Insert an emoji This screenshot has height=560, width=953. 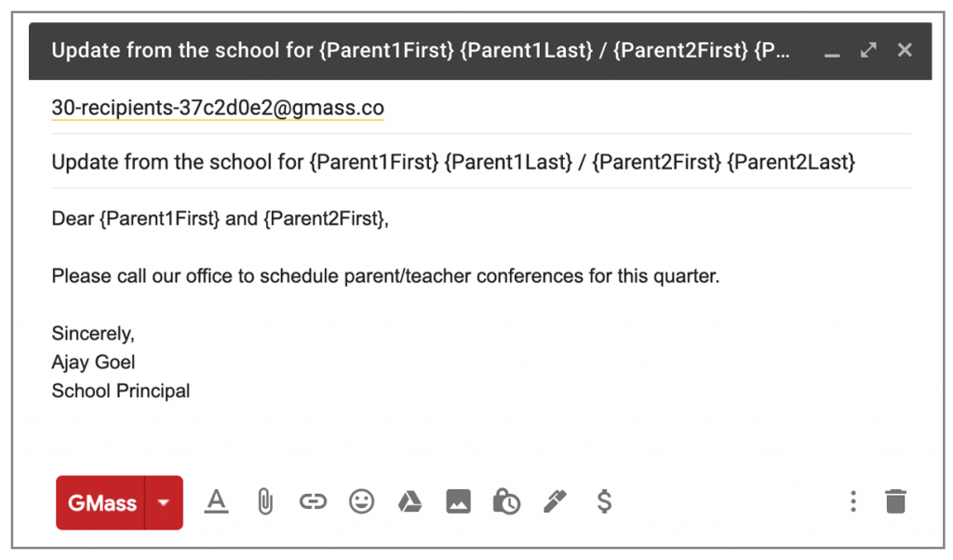click(361, 502)
